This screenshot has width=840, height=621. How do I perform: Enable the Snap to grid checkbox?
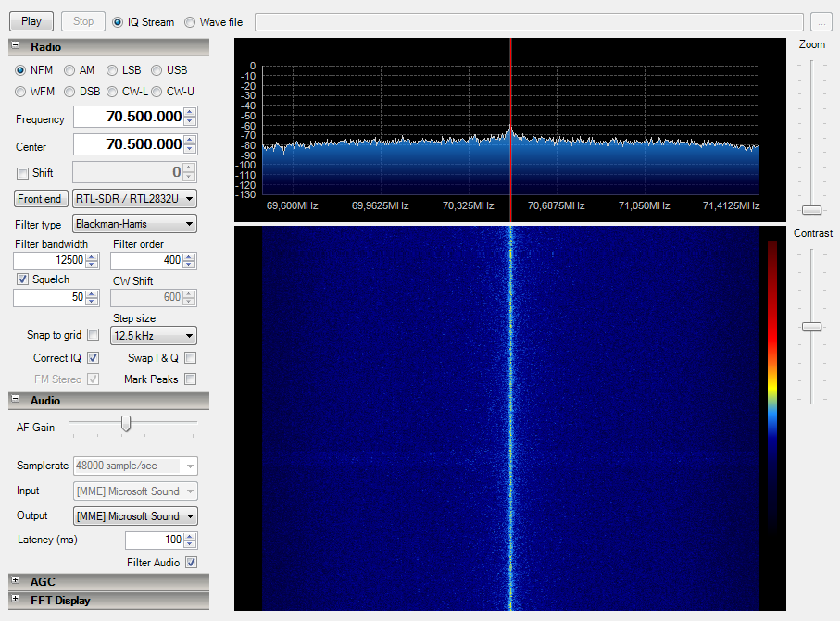pyautogui.click(x=93, y=335)
